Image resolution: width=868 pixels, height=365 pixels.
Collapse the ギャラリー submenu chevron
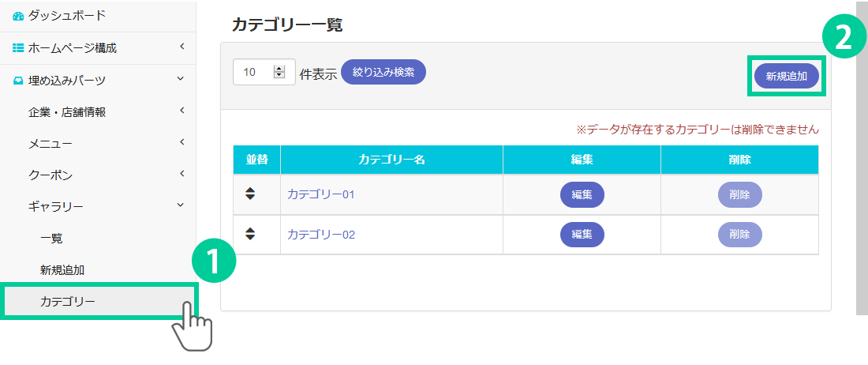click(x=181, y=205)
